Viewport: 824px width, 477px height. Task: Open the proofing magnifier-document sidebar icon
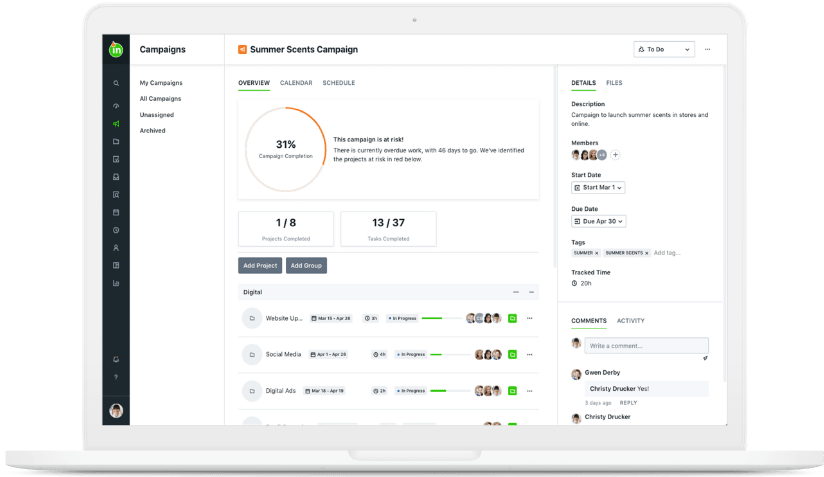pyautogui.click(x=116, y=194)
